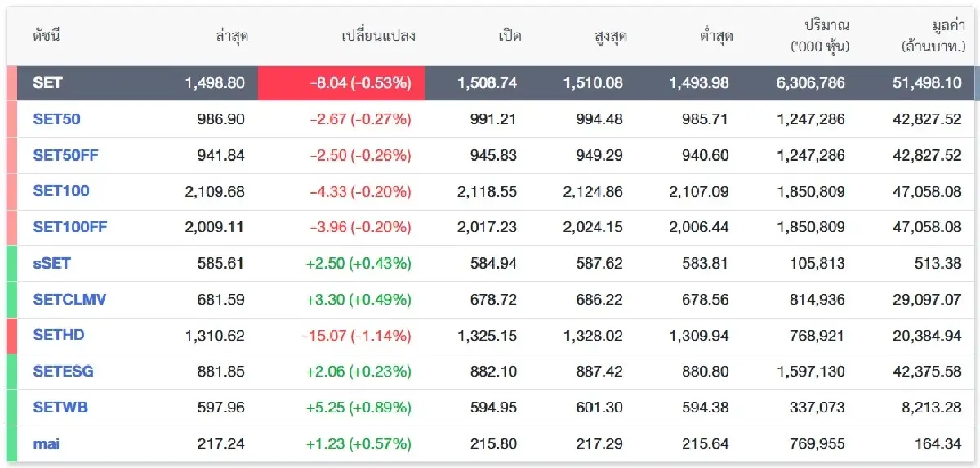This screenshot has width=980, height=468.
Task: Click sSET change +2.50 (+0.43%)
Action: click(359, 263)
